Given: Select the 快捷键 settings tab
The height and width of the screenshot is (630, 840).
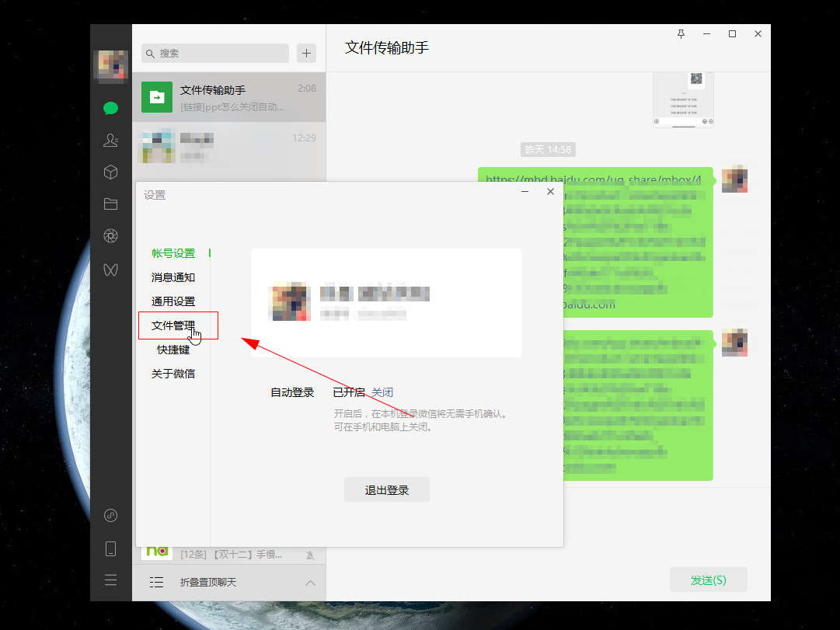Looking at the screenshot, I should 173,350.
